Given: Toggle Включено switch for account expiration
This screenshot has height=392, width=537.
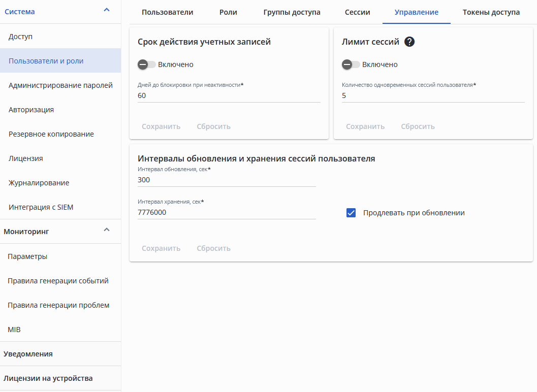Looking at the screenshot, I should [146, 64].
